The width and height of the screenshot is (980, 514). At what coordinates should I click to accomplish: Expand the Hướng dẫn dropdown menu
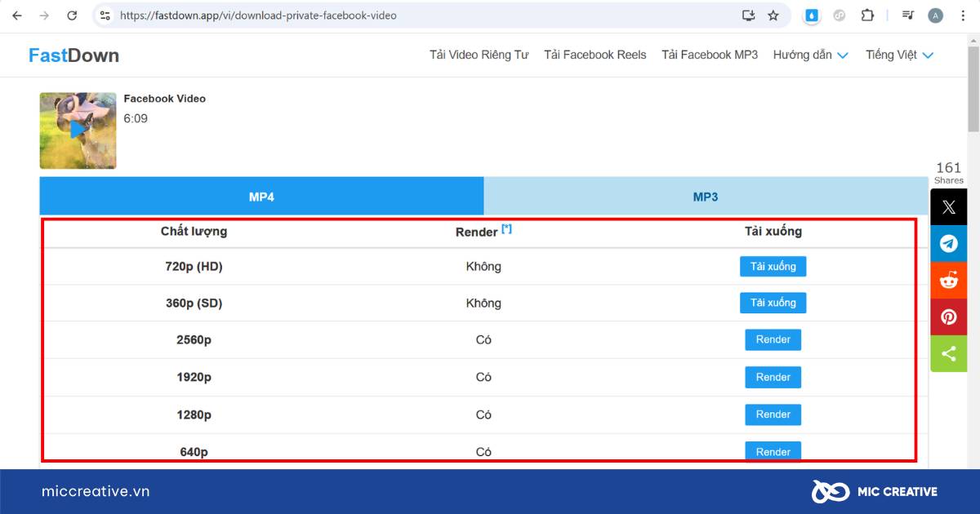[811, 55]
